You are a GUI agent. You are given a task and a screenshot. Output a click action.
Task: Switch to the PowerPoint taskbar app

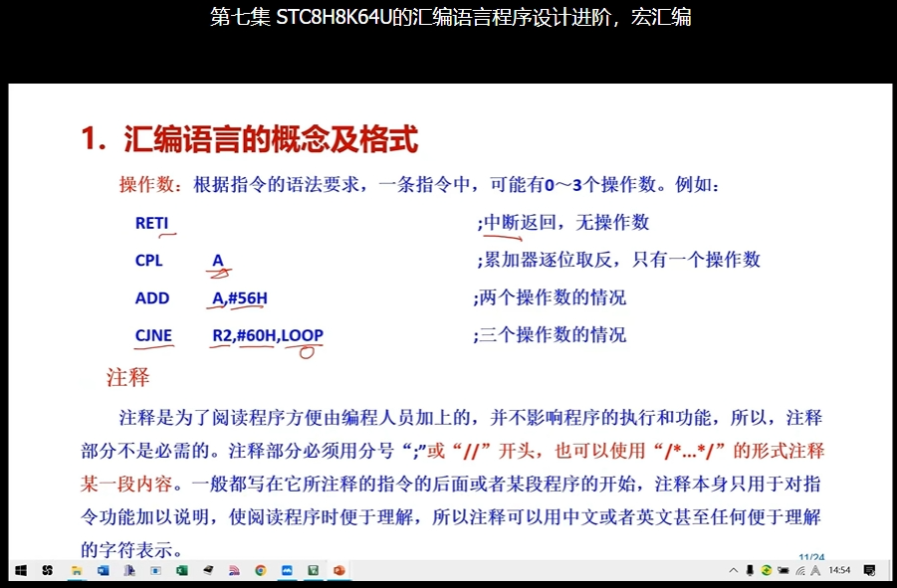pos(339,570)
